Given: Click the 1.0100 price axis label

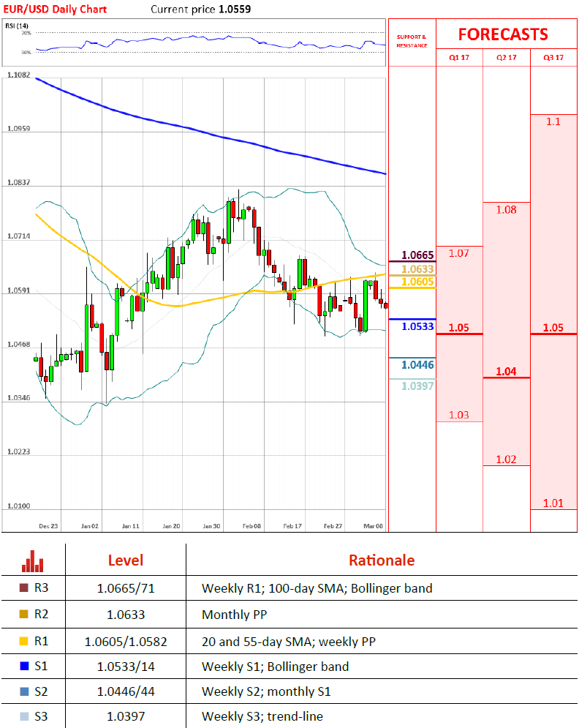Looking at the screenshot, I should [x=18, y=506].
